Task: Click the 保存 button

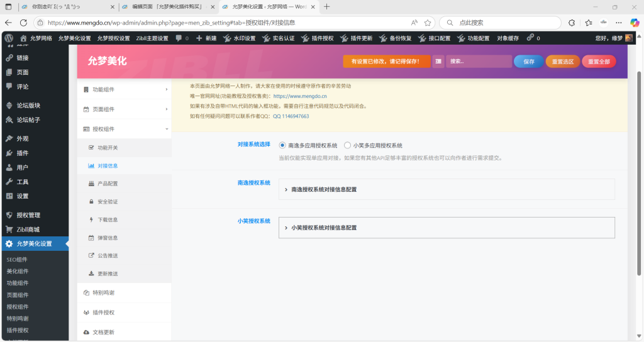Action: point(528,62)
